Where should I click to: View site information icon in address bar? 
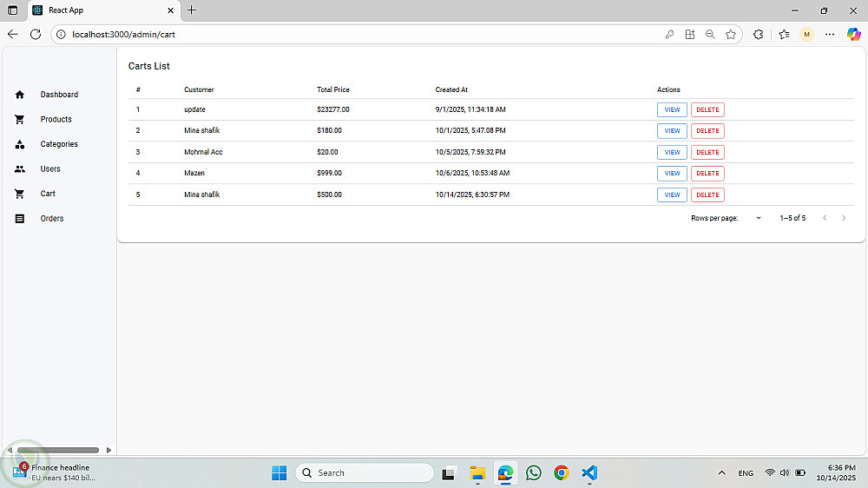coord(61,35)
